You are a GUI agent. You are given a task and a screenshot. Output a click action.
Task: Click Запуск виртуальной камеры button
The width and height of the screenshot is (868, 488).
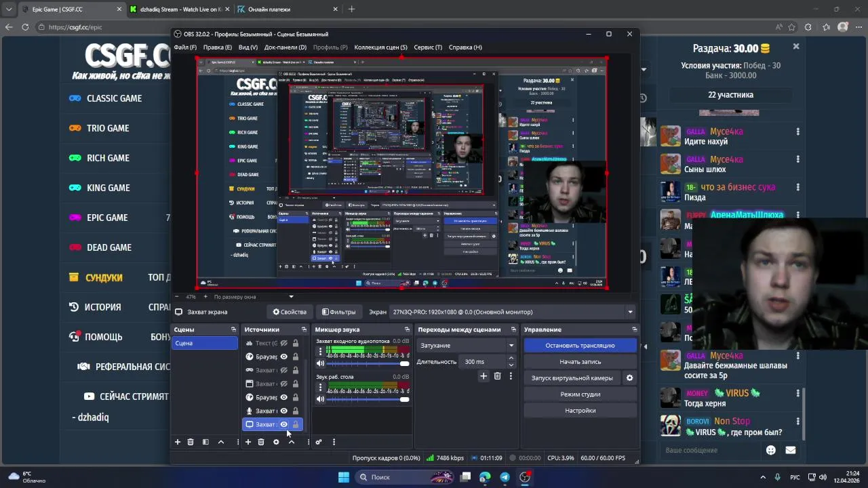tap(572, 378)
